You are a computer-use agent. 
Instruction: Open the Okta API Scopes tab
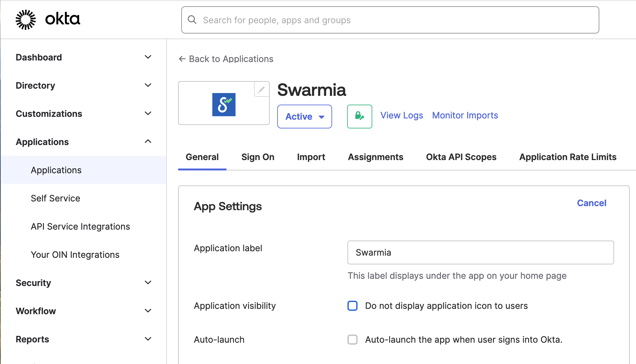pyautogui.click(x=461, y=157)
